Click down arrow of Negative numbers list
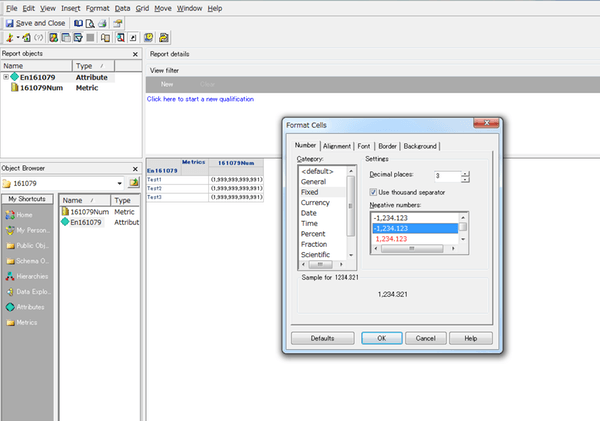The width and height of the screenshot is (600, 421). [463, 239]
